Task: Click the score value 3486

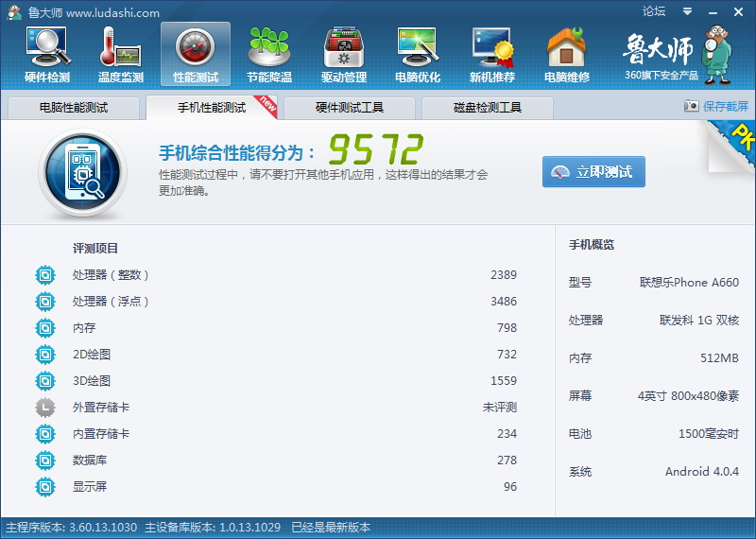Action: tap(504, 302)
